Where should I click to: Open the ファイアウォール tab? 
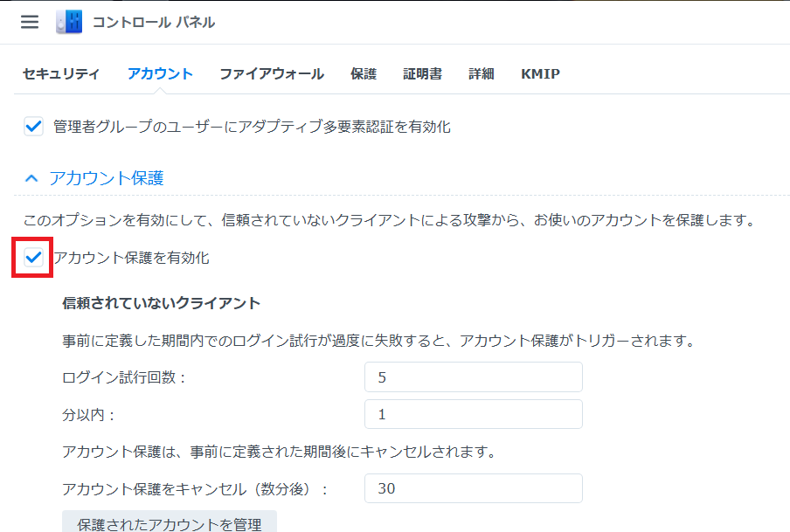point(272,73)
